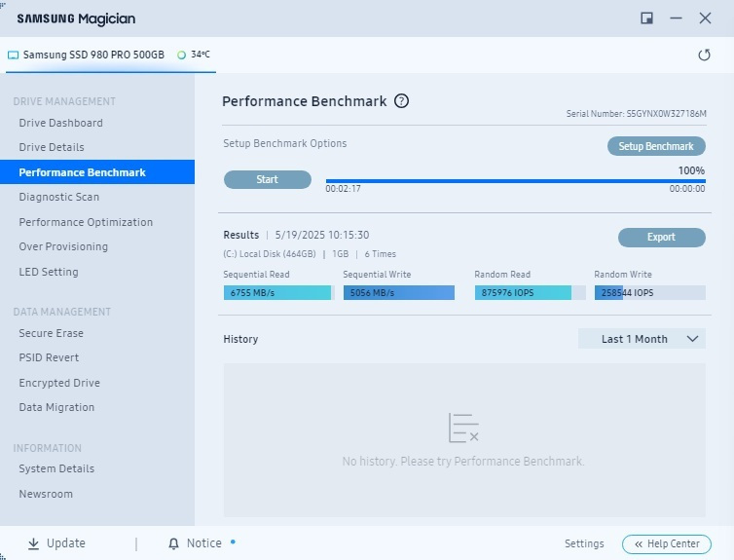Click the Sequential Write 5056 MB/s bar
734x560 pixels.
[399, 292]
